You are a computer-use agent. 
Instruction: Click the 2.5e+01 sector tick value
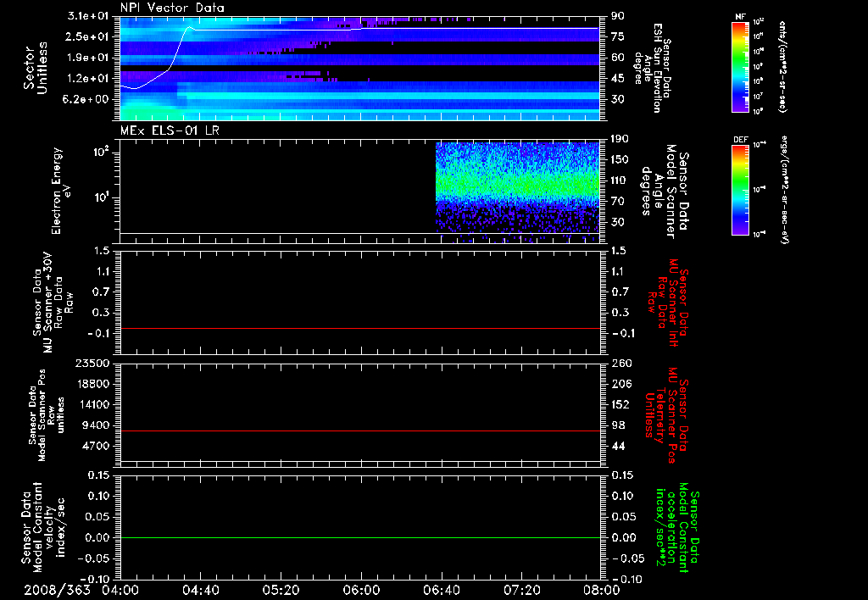(87, 36)
